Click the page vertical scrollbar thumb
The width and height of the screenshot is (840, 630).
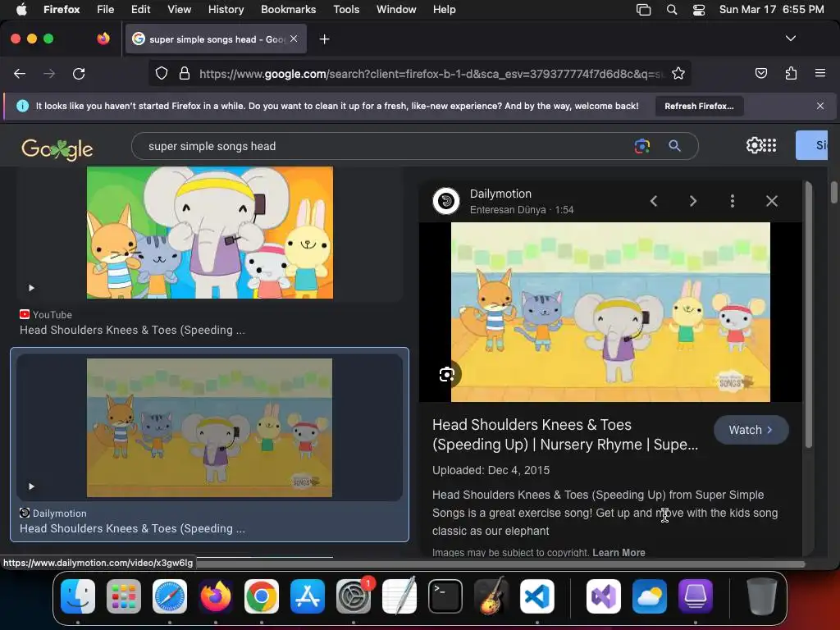(x=833, y=193)
